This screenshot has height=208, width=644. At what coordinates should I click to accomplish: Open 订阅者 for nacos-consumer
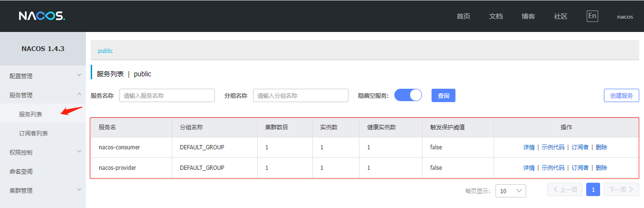(580, 147)
